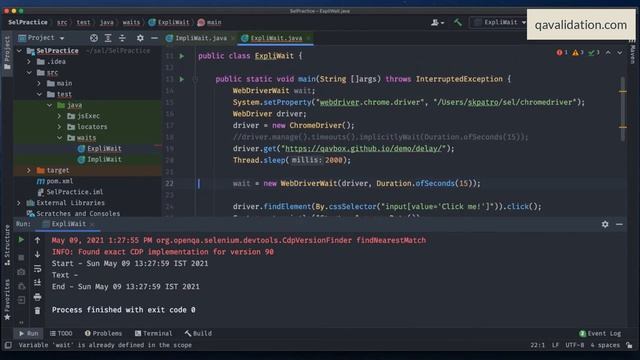Open the Project view selector dropdown
This screenshot has height=360, width=640.
coord(41,38)
